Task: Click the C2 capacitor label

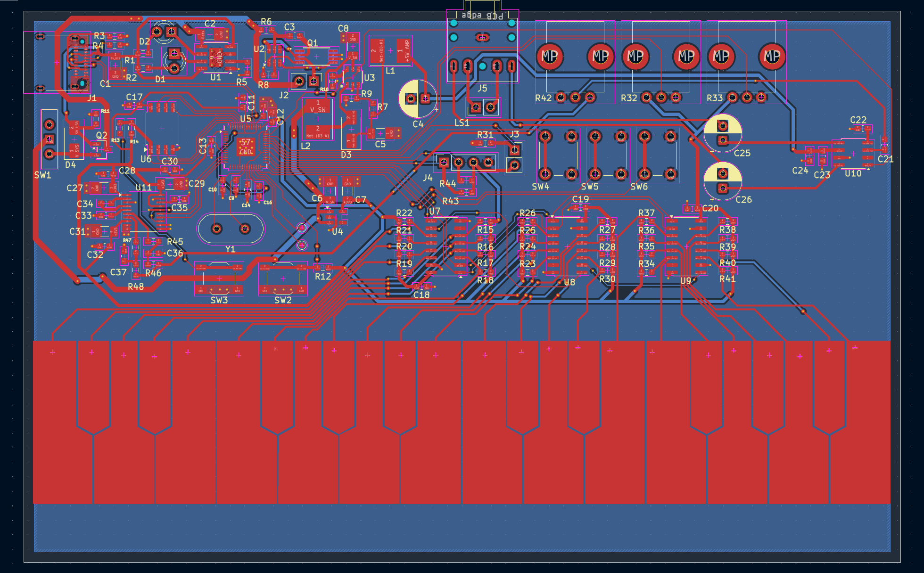Action: click(x=210, y=24)
